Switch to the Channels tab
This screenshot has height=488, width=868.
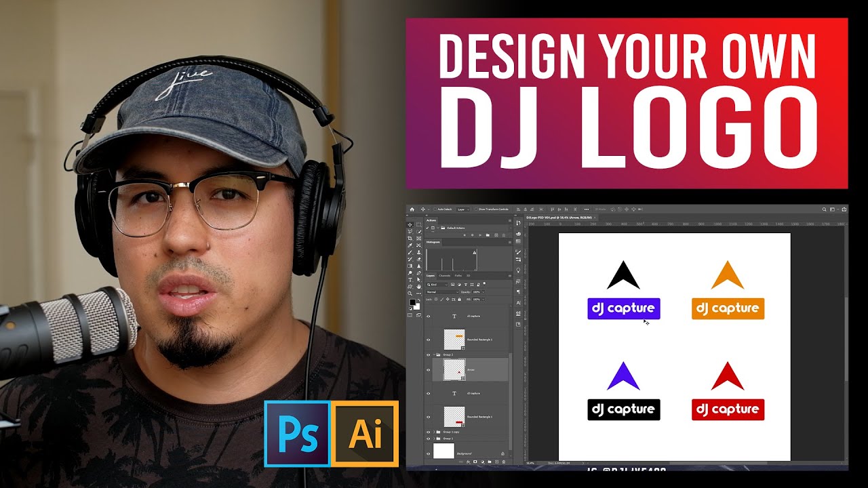pos(444,276)
